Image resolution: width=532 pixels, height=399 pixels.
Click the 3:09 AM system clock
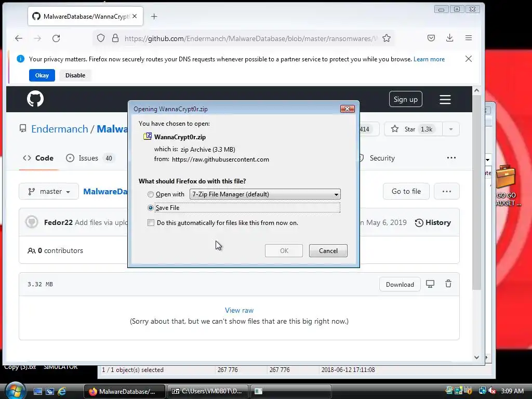coord(512,391)
